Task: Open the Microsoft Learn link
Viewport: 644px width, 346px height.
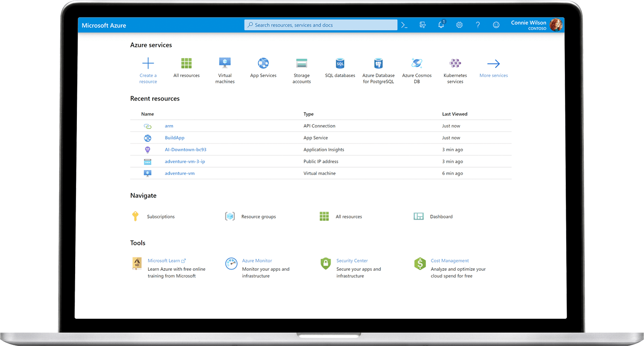Action: (167, 260)
